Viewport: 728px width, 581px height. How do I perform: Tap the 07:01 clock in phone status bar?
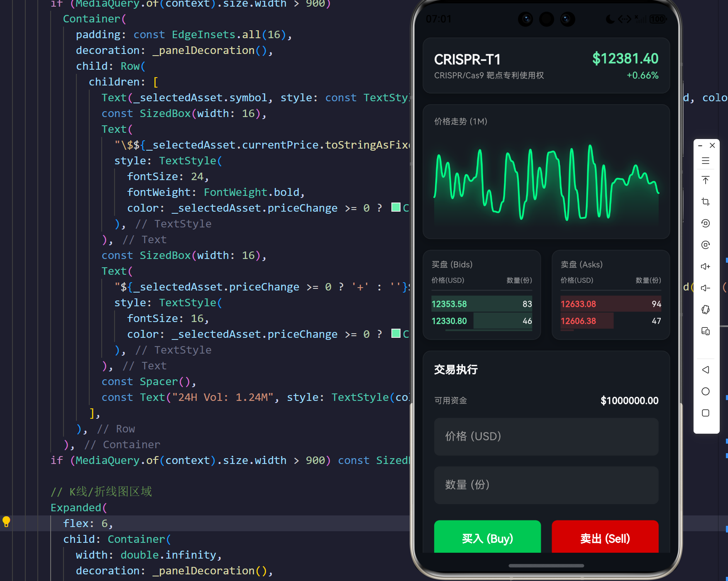click(x=439, y=19)
